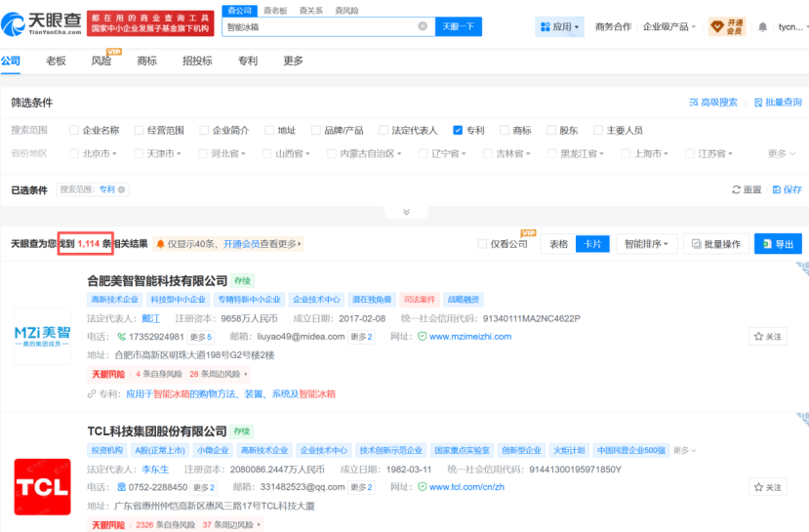The height and width of the screenshot is (532, 809).
Task: Collapse the filter panel with the chevron
Action: pos(405,212)
